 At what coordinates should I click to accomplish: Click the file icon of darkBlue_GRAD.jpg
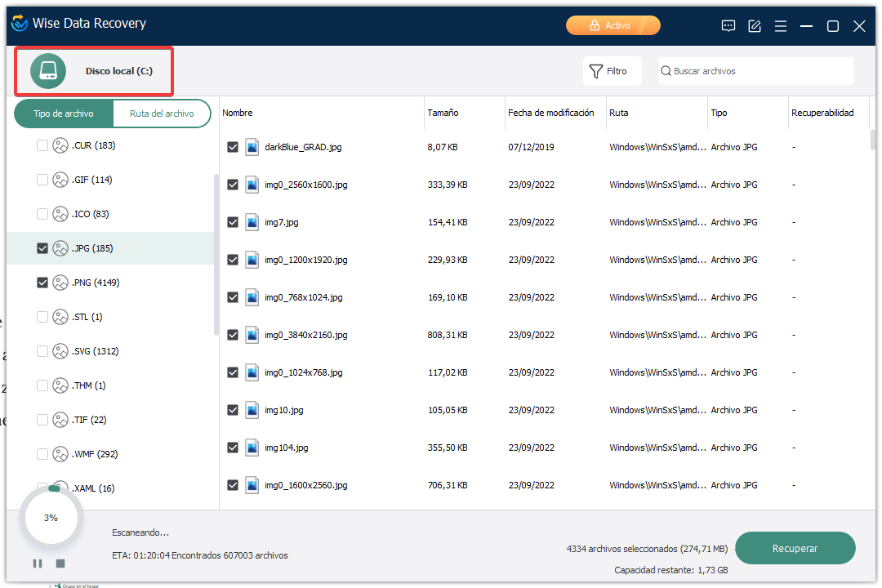[x=252, y=147]
